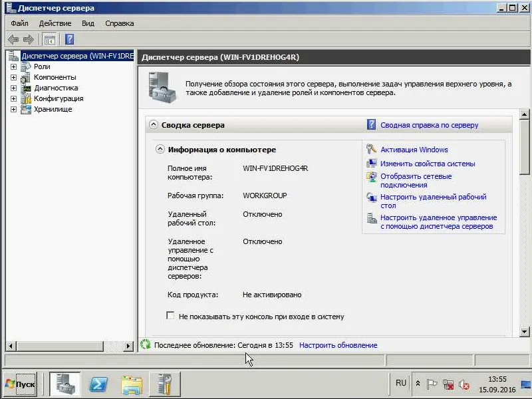The height and width of the screenshot is (399, 532).
Task: Click Изменить свойства системы link
Action: [428, 164]
